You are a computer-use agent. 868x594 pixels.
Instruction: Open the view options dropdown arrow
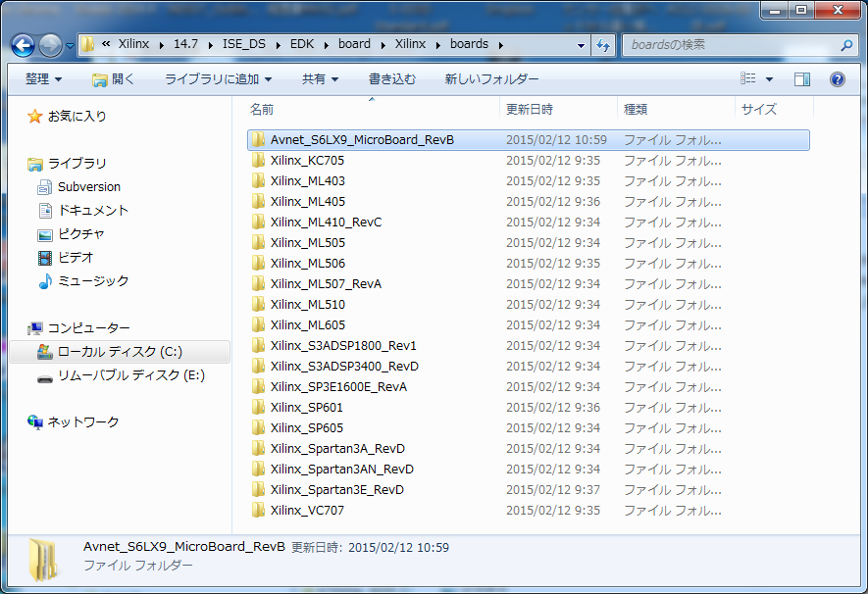coord(769,79)
